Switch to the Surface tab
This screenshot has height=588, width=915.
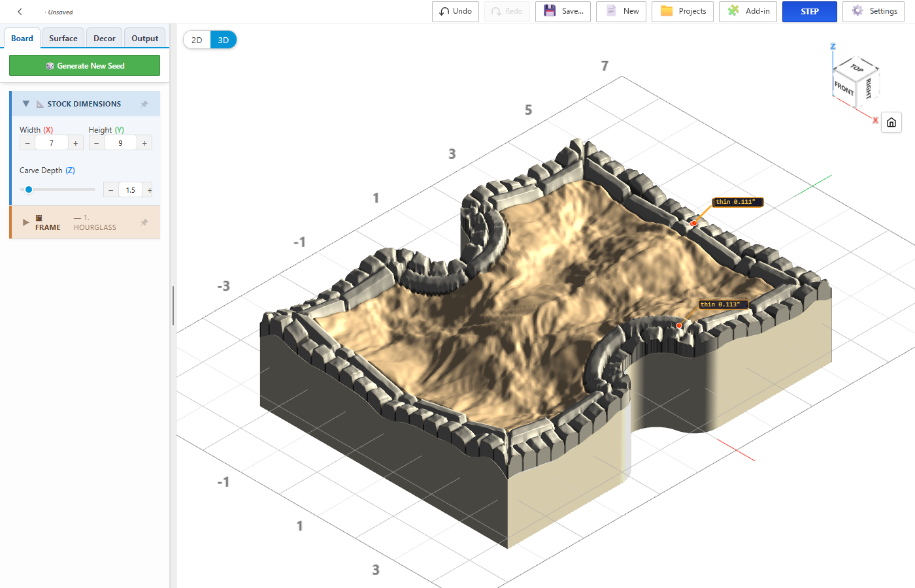pyautogui.click(x=63, y=39)
